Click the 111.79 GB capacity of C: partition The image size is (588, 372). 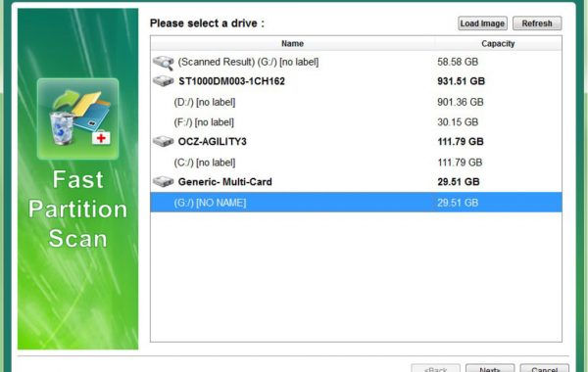460,163
